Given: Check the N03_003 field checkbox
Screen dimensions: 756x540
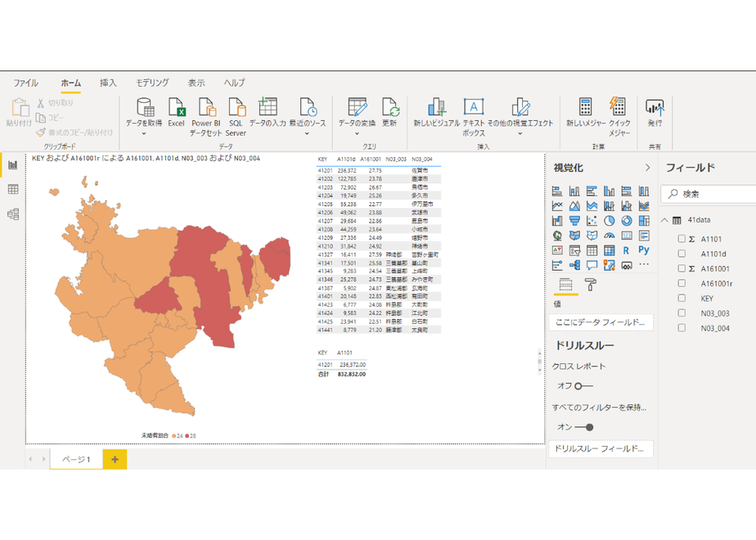Looking at the screenshot, I should 682,313.
